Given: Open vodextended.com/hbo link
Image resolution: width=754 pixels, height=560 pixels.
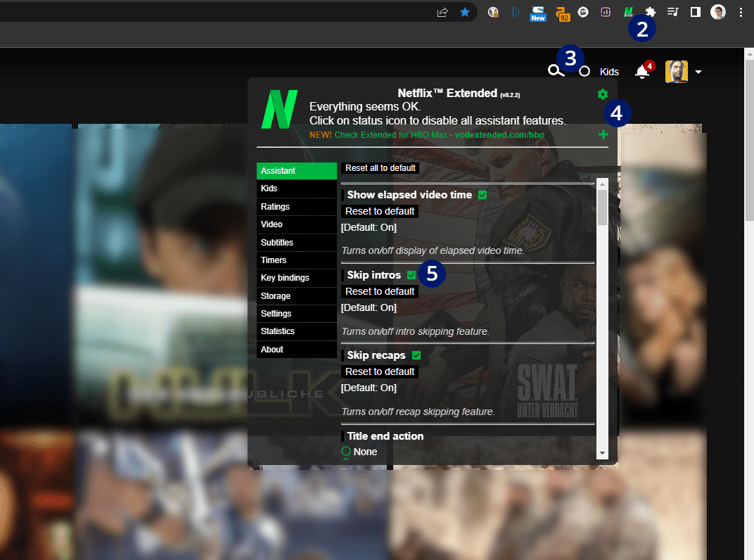Looking at the screenshot, I should pyautogui.click(x=499, y=135).
